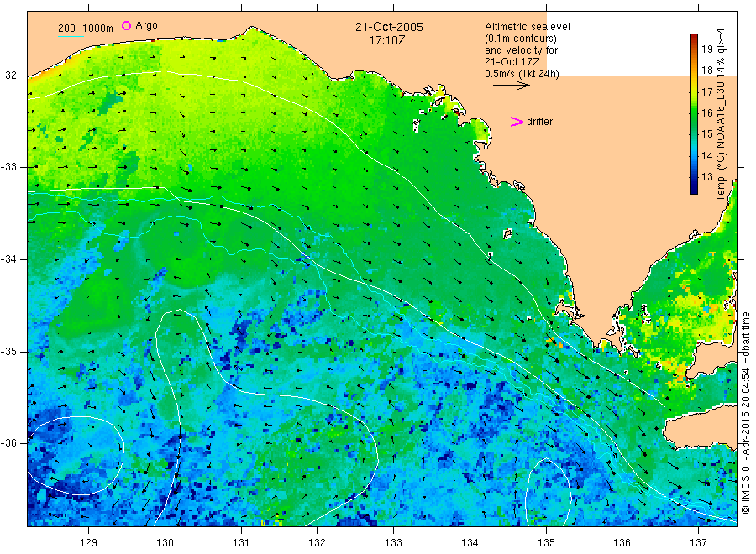Click the '0.5m/s (1kt 24h)' label
756x554 pixels.
(x=522, y=74)
